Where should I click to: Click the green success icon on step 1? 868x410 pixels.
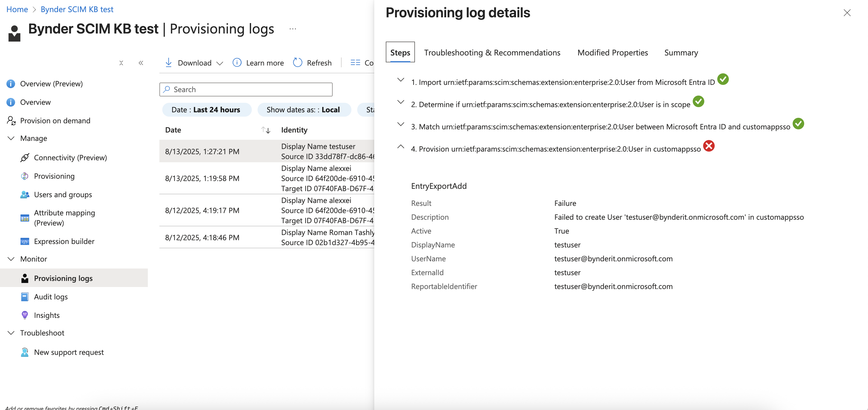tap(723, 79)
